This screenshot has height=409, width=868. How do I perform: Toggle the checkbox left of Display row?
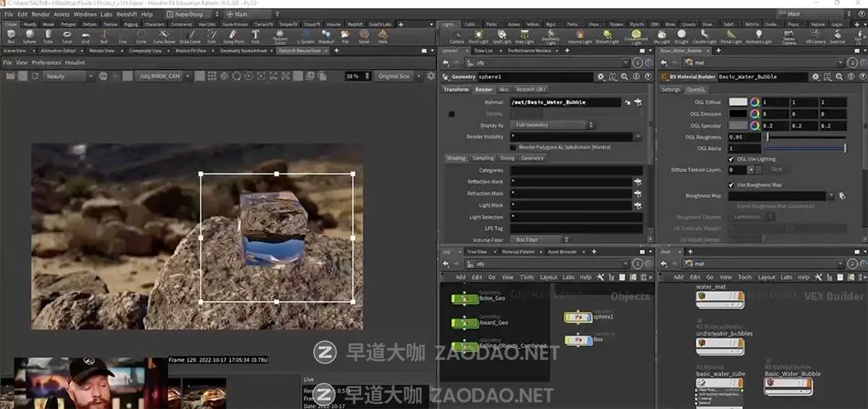(452, 113)
